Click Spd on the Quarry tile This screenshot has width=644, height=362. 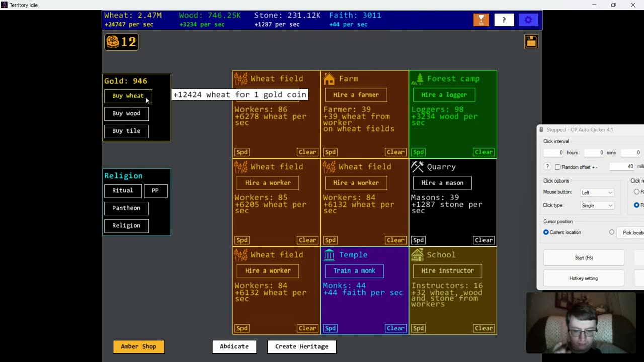[418, 240]
